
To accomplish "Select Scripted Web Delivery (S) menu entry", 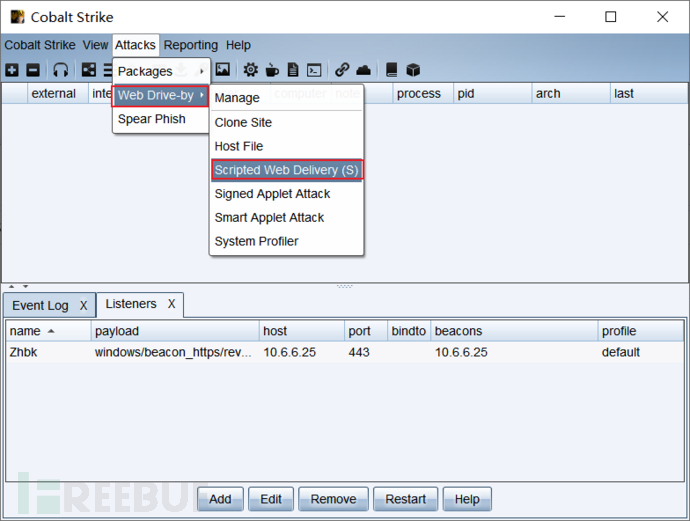I will (286, 170).
